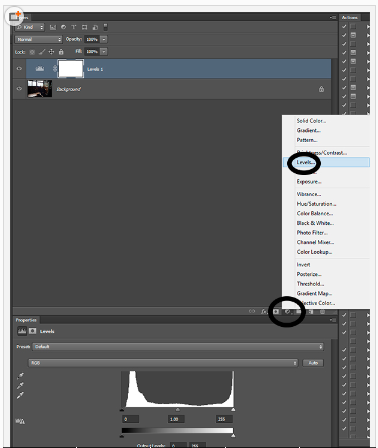378x448 pixels.
Task: Switch to the Properties tab
Action: pos(26,320)
